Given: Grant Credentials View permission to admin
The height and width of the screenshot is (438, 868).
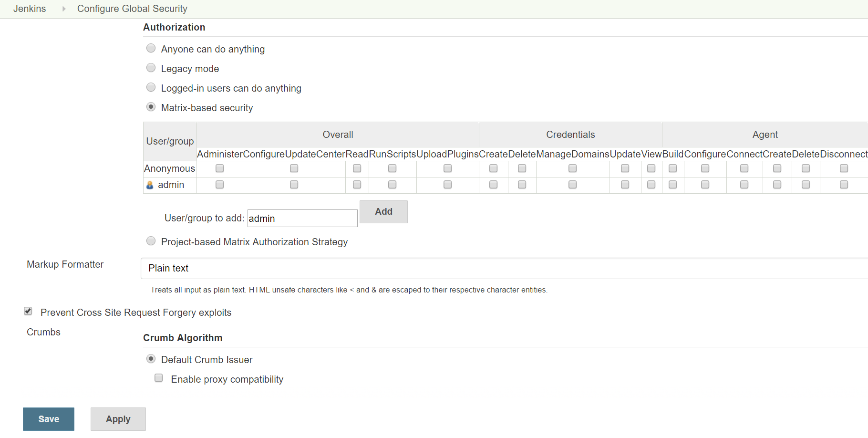Looking at the screenshot, I should tap(651, 185).
